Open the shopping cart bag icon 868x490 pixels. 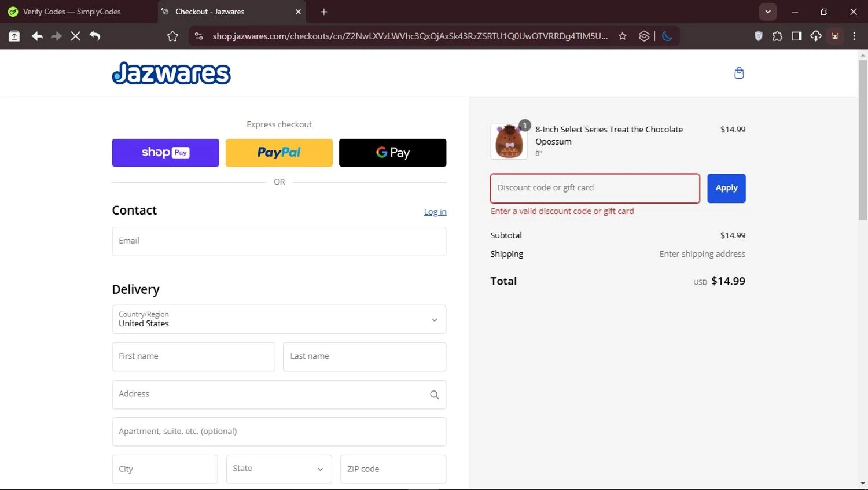point(739,73)
